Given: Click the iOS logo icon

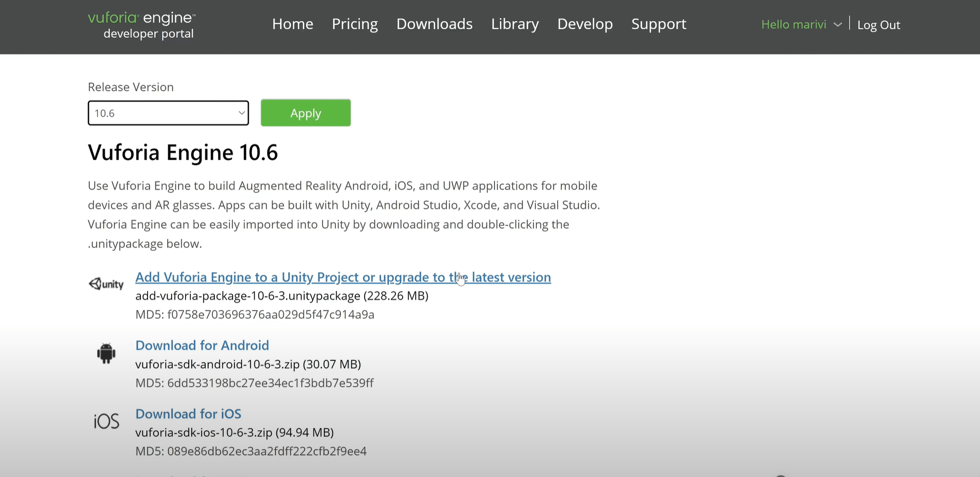Looking at the screenshot, I should pos(106,421).
